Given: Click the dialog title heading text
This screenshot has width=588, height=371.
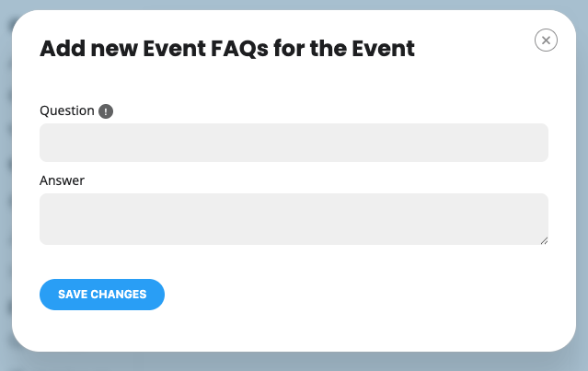Looking at the screenshot, I should pyautogui.click(x=227, y=49).
